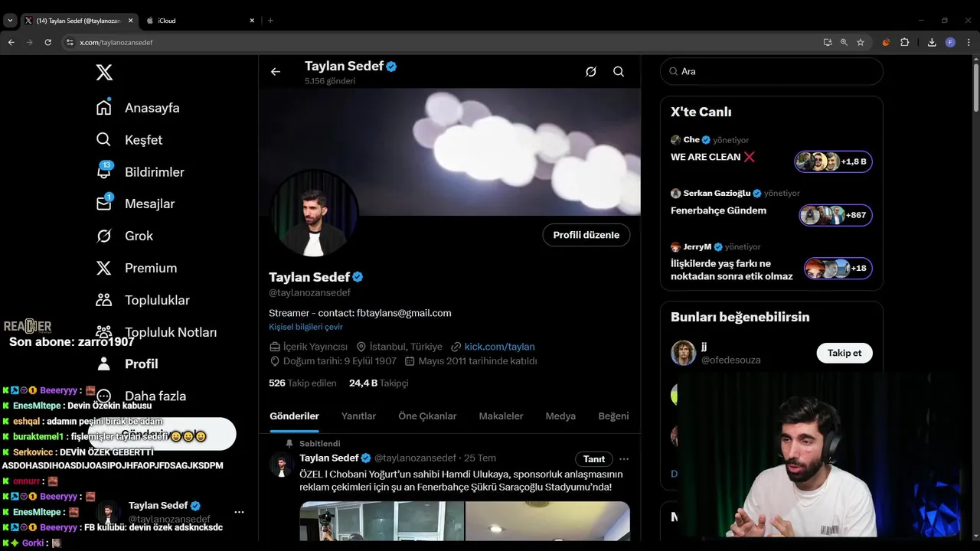Click +1,8 B listeners badge
The image size is (980, 551).
click(x=833, y=161)
